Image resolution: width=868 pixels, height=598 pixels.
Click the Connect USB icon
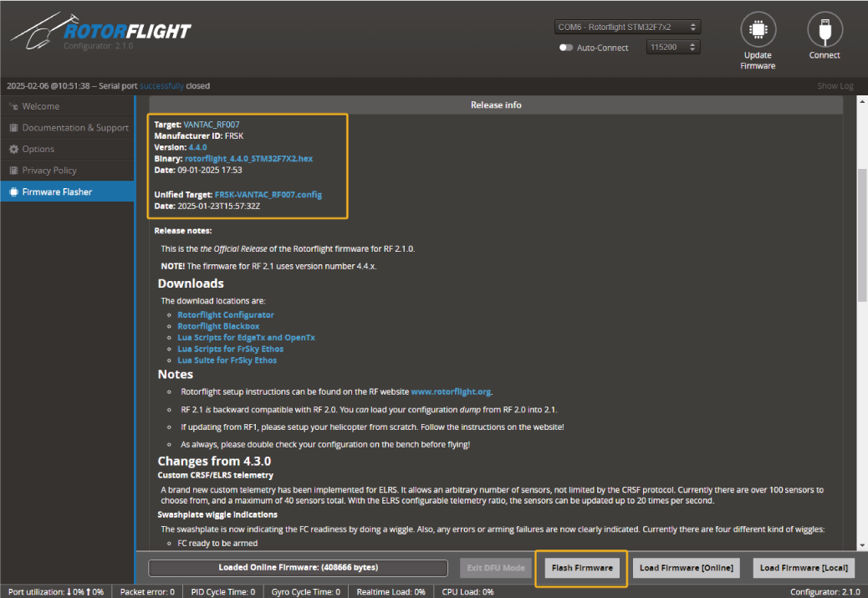824,30
